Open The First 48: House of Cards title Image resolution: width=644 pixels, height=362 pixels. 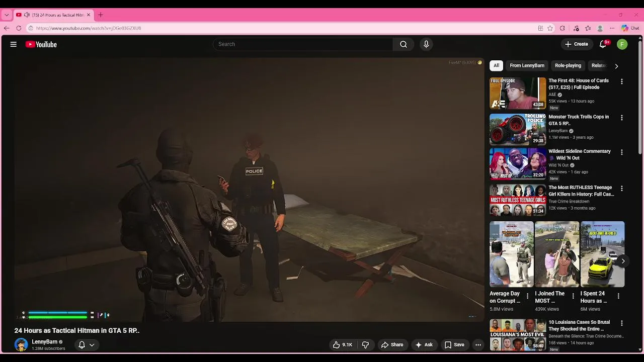[579, 84]
